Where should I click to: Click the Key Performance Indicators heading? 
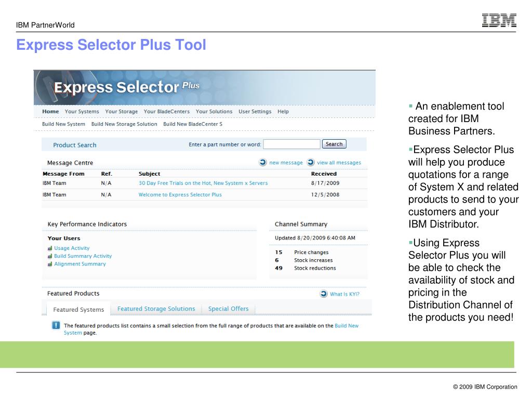87,224
